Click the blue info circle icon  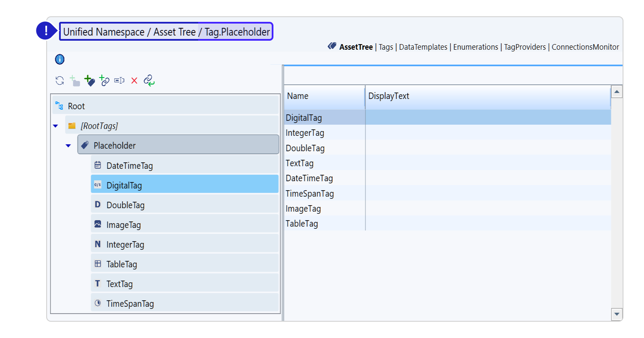click(x=60, y=60)
